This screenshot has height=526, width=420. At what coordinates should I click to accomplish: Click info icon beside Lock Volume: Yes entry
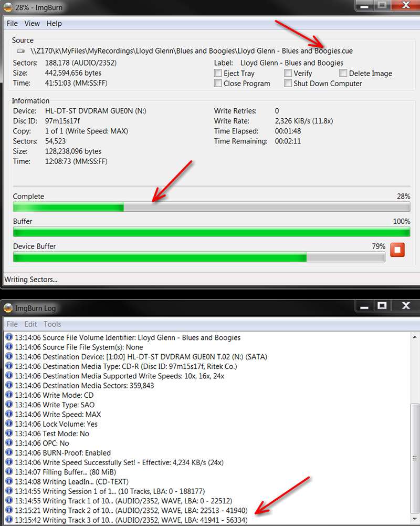tap(9, 424)
